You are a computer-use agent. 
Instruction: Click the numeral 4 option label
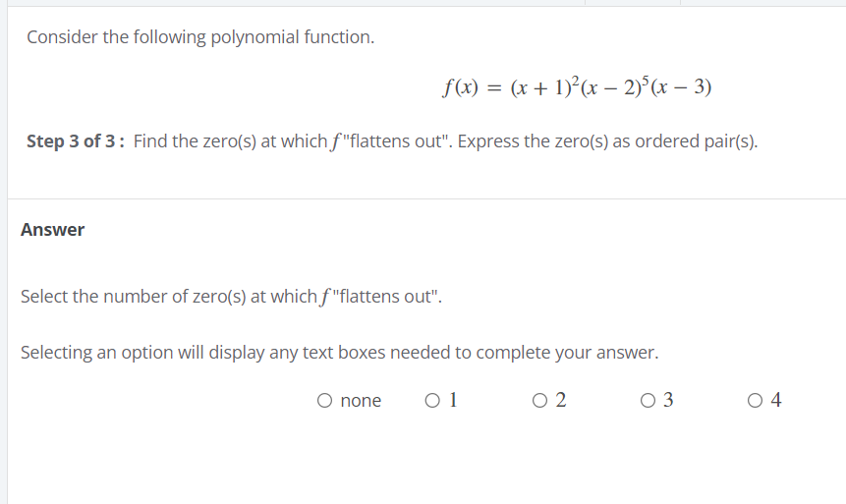pyautogui.click(x=776, y=400)
